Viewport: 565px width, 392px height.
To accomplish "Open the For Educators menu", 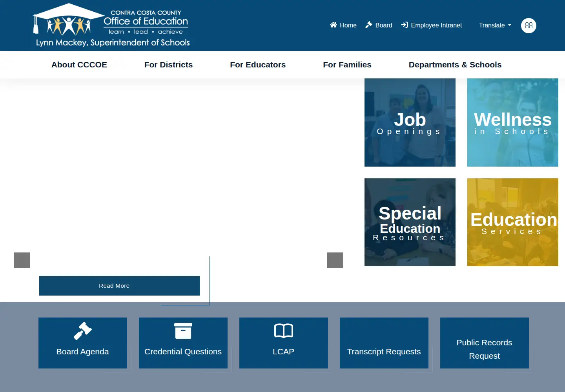I will tap(258, 65).
